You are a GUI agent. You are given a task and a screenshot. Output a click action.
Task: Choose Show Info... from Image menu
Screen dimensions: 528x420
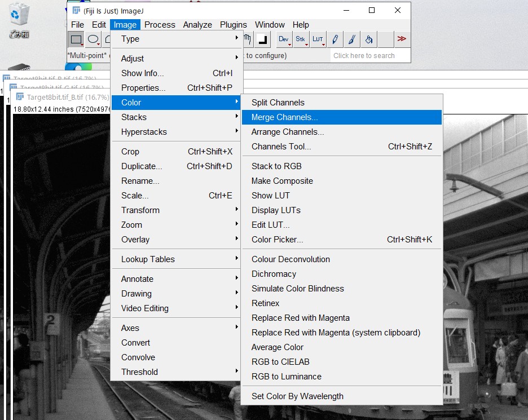(x=175, y=73)
